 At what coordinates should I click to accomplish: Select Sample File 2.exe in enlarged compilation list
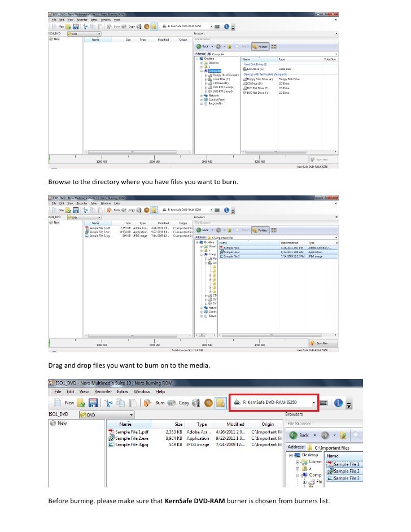tap(129, 438)
